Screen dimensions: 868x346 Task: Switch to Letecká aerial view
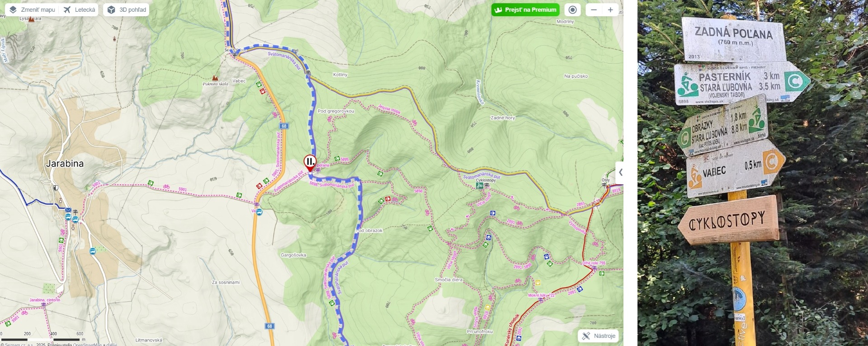tap(79, 9)
